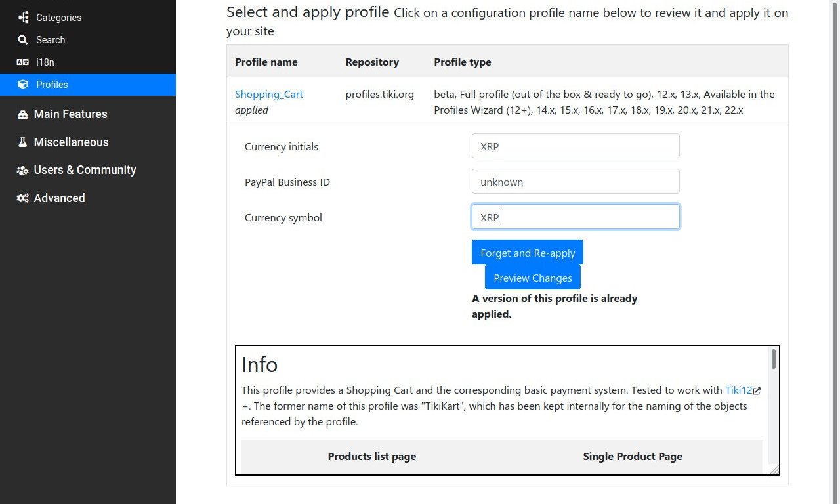Click the Info box vertical scrollbar
The height and width of the screenshot is (504, 840).
click(x=774, y=409)
